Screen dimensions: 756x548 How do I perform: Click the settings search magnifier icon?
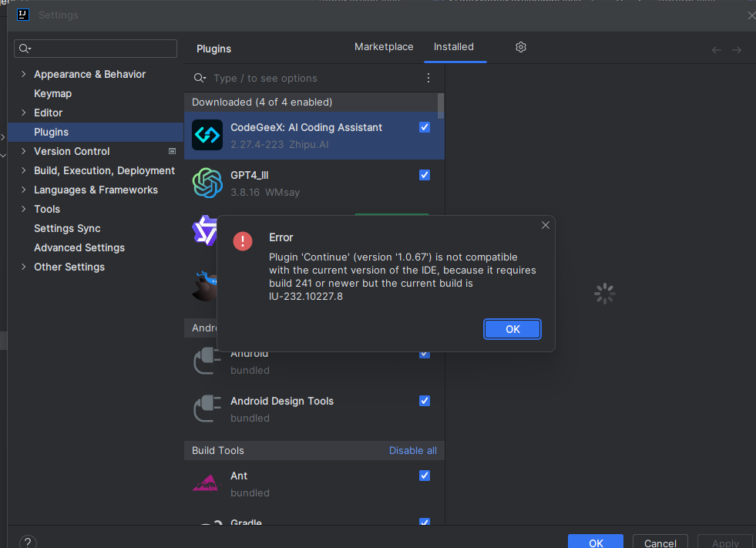25,49
